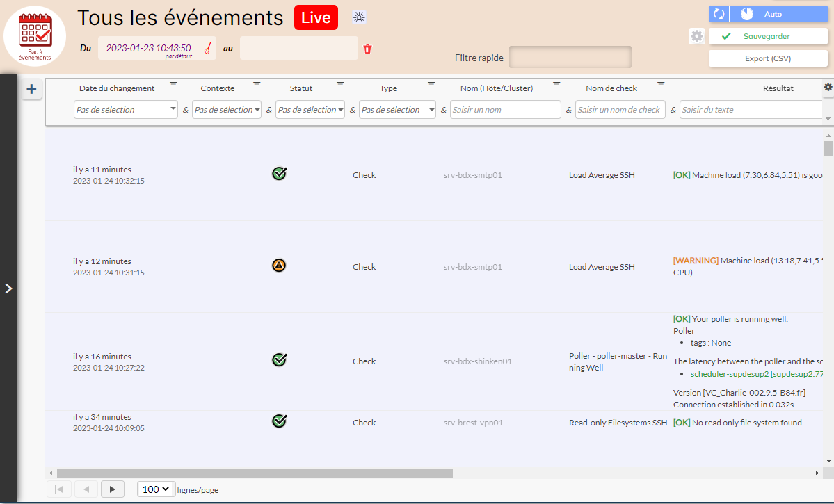Screen dimensions: 834x504
Task: Click the Bac à événements calendar icon
Action: click(x=35, y=35)
